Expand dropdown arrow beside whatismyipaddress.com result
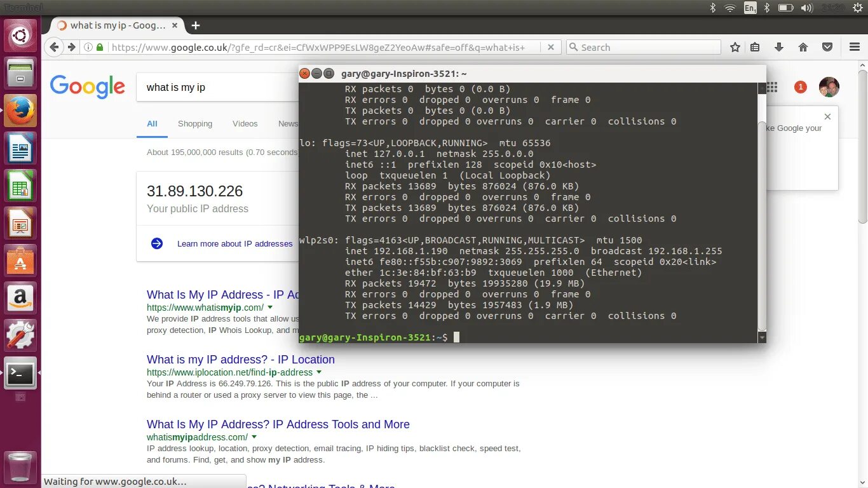 coord(254,437)
